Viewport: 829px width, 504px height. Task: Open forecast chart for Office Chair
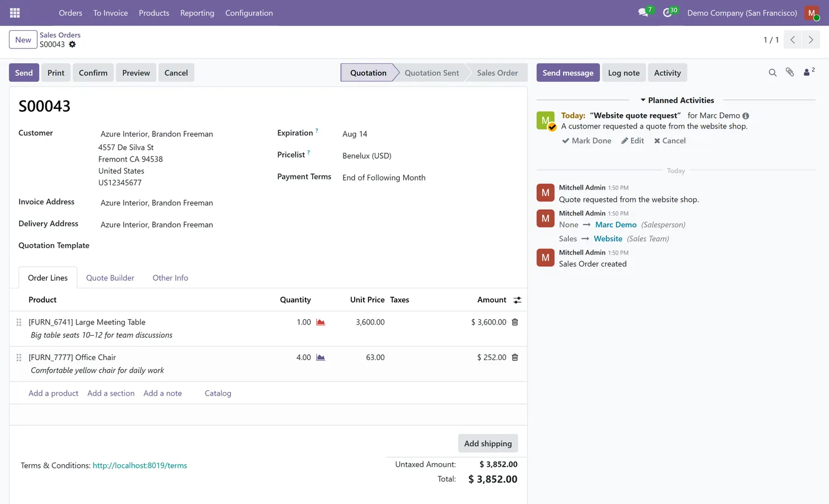coord(320,357)
